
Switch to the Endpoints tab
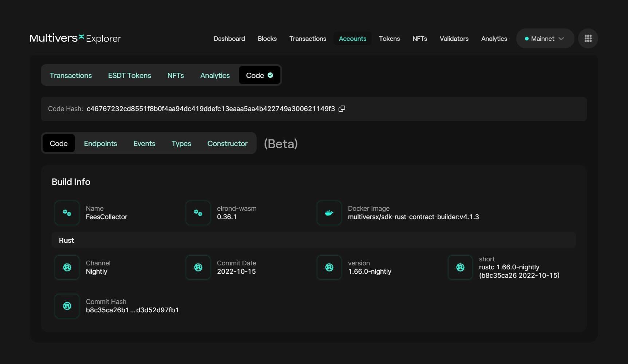(x=100, y=143)
